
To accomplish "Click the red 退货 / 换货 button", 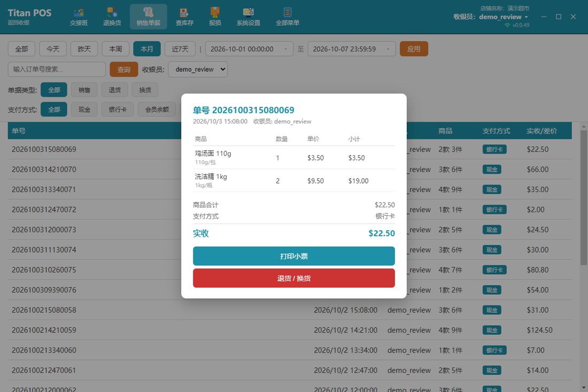I will (294, 278).
